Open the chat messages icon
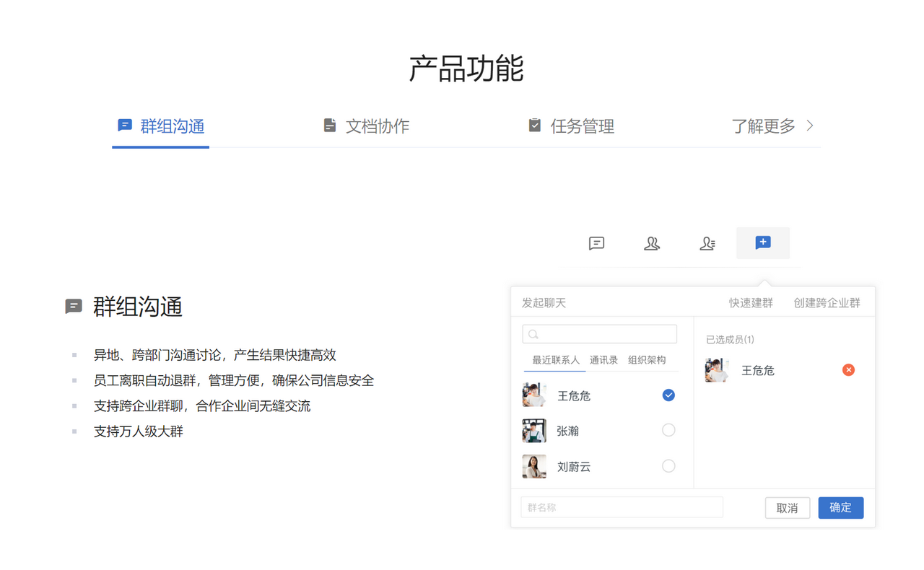The height and width of the screenshot is (570, 924). [x=596, y=243]
